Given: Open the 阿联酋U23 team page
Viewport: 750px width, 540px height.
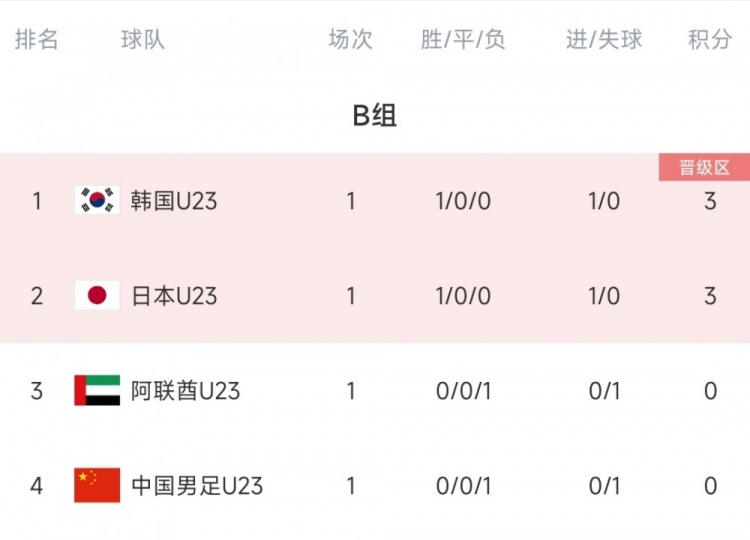Looking at the screenshot, I should pyautogui.click(x=186, y=391).
